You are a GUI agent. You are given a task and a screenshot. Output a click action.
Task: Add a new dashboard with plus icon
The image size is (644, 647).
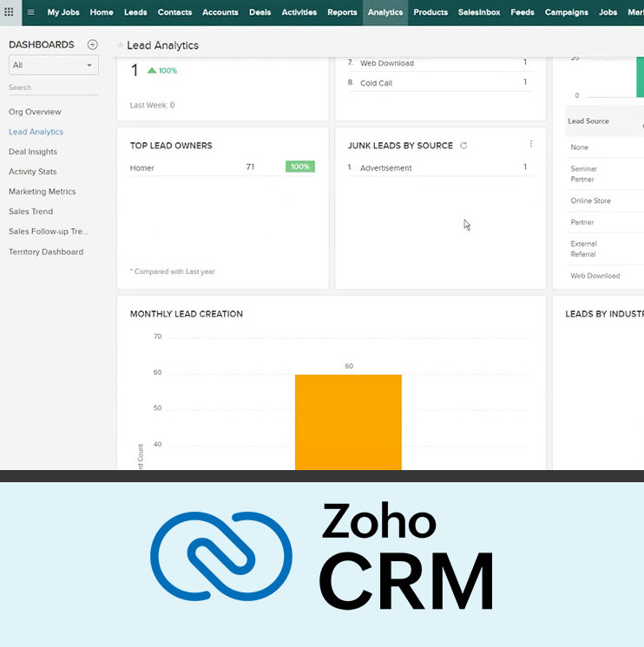coord(93,45)
